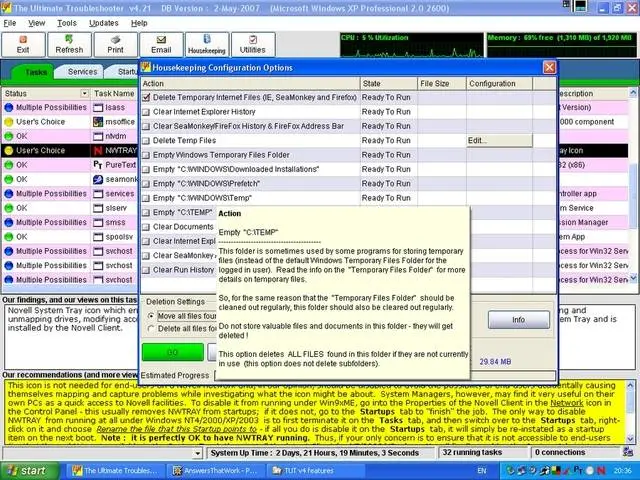Click the Exit toolbar button
Screen dimensions: 640x480
click(23, 45)
